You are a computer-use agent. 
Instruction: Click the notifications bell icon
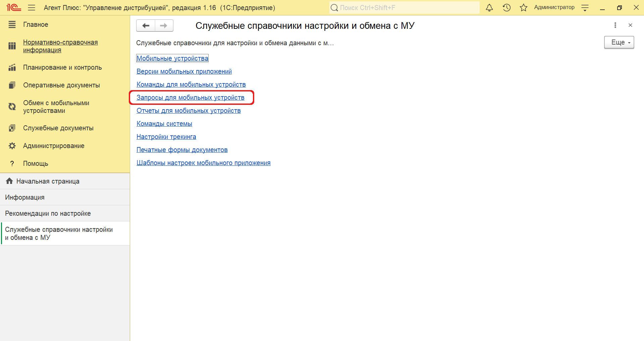[489, 8]
